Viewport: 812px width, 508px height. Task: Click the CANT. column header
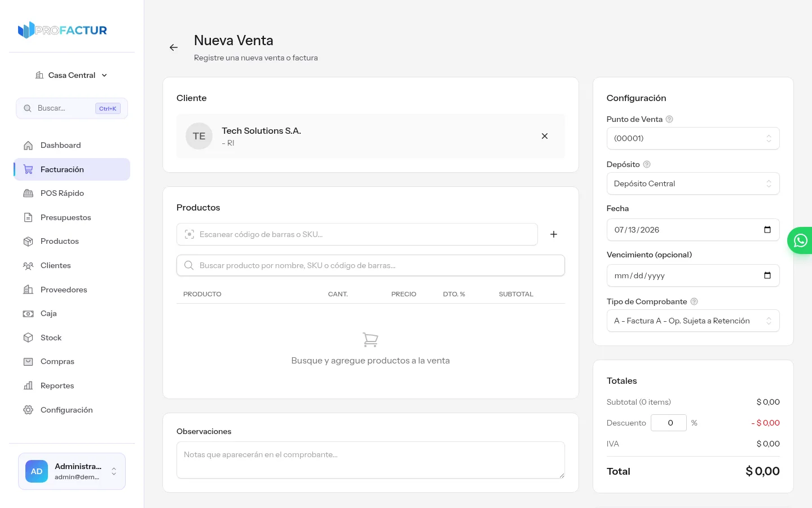click(x=338, y=294)
